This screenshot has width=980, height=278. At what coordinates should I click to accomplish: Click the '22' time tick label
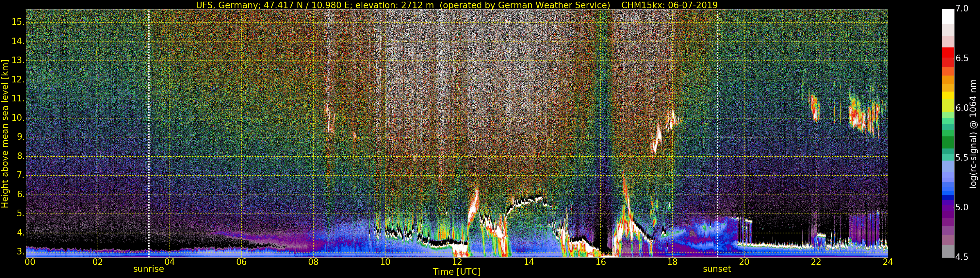(x=816, y=262)
